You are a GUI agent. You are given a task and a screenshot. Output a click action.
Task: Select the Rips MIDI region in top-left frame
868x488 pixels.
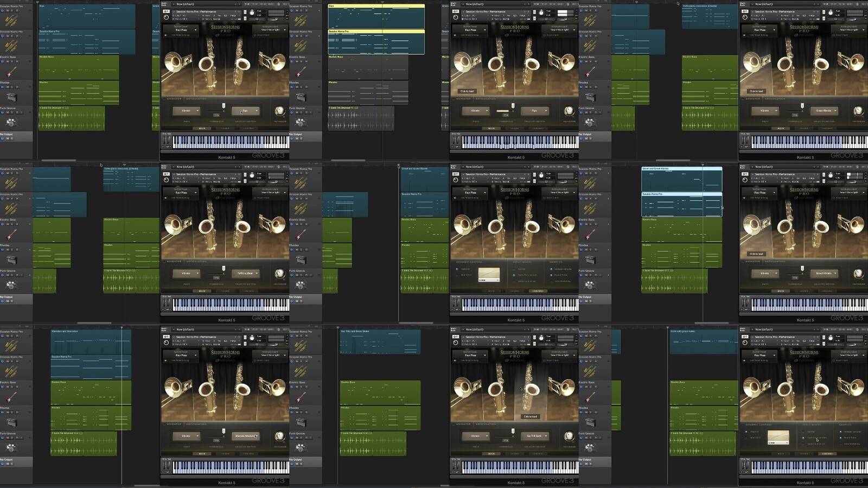[87, 16]
